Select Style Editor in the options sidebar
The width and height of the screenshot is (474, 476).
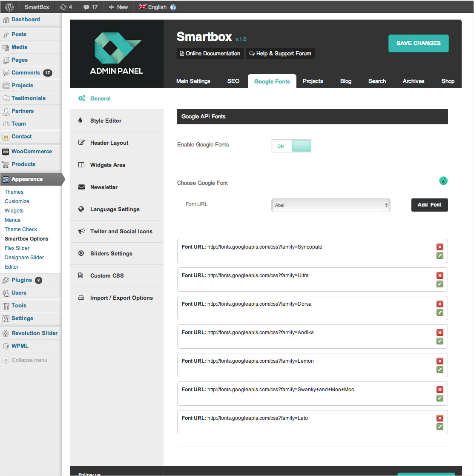[x=106, y=121]
